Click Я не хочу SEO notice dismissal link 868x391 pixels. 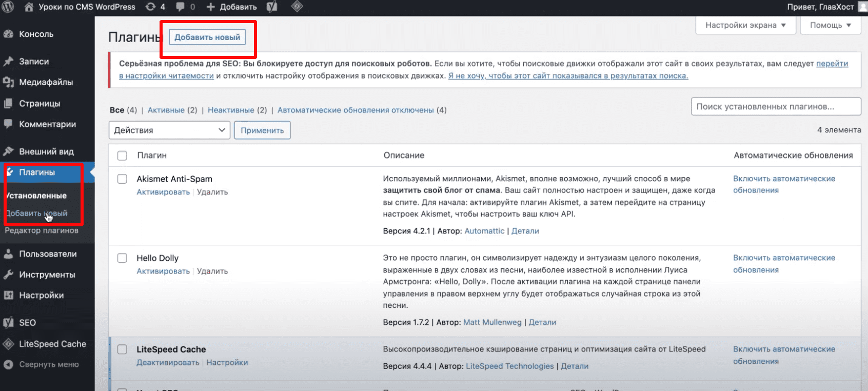568,75
